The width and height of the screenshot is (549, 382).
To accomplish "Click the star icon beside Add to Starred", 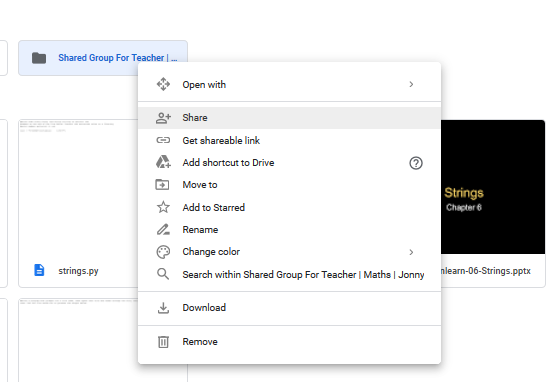I will tap(163, 207).
